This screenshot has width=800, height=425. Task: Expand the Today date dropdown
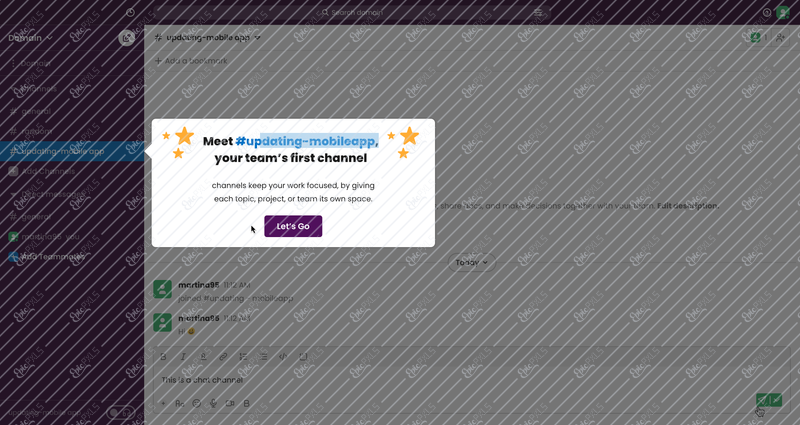coord(471,262)
